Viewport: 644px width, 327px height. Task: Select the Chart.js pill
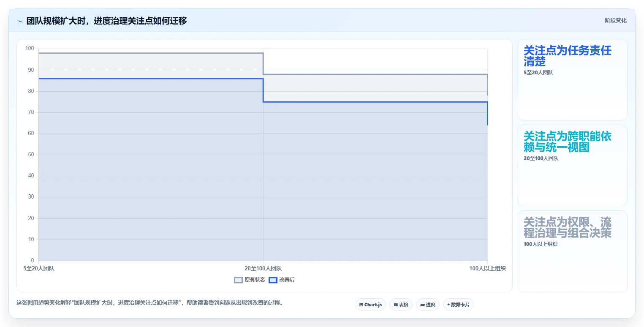[x=370, y=305]
